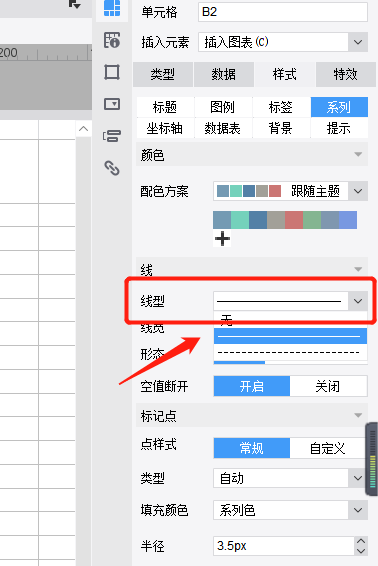Add a new color with plus icon
The height and width of the screenshot is (566, 378).
pyautogui.click(x=222, y=239)
